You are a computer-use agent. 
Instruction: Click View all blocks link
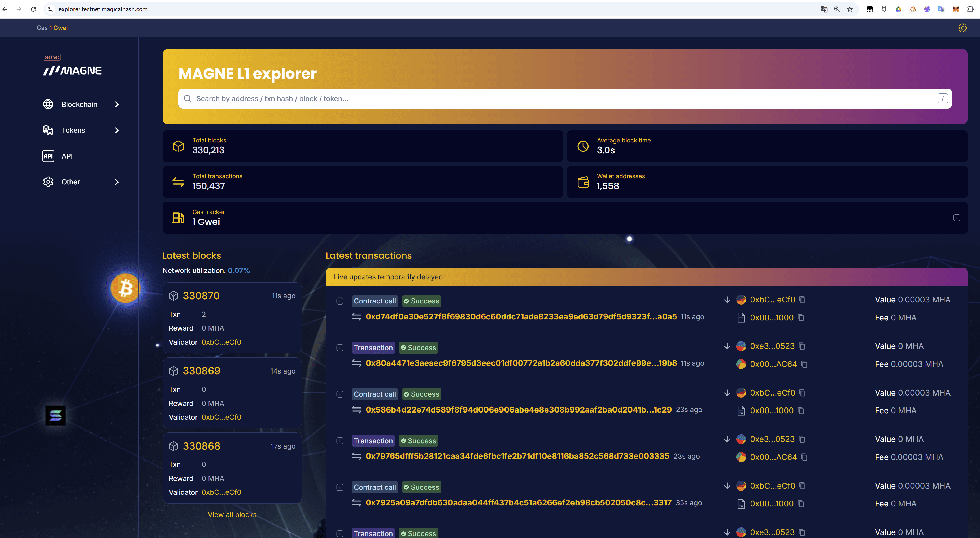coord(232,514)
